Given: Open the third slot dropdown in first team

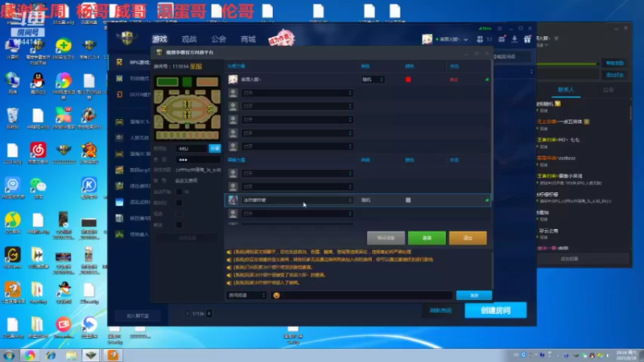Looking at the screenshot, I should [x=297, y=106].
